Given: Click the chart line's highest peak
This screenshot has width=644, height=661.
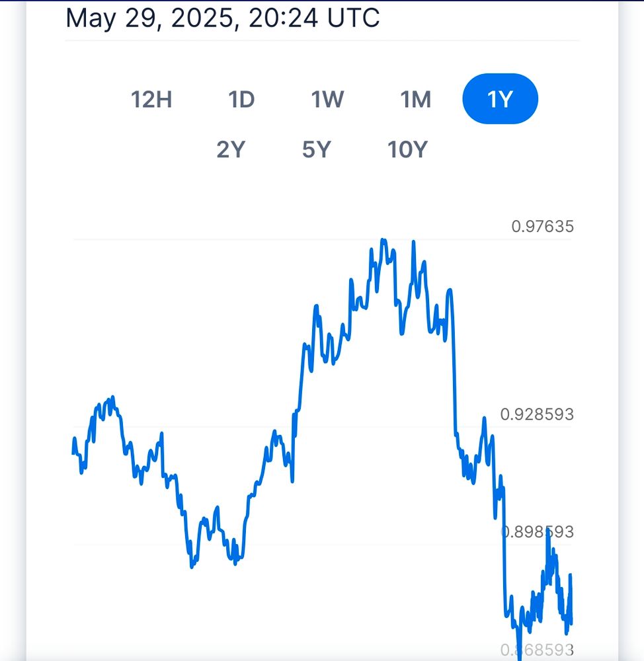Looking at the screenshot, I should pos(383,240).
